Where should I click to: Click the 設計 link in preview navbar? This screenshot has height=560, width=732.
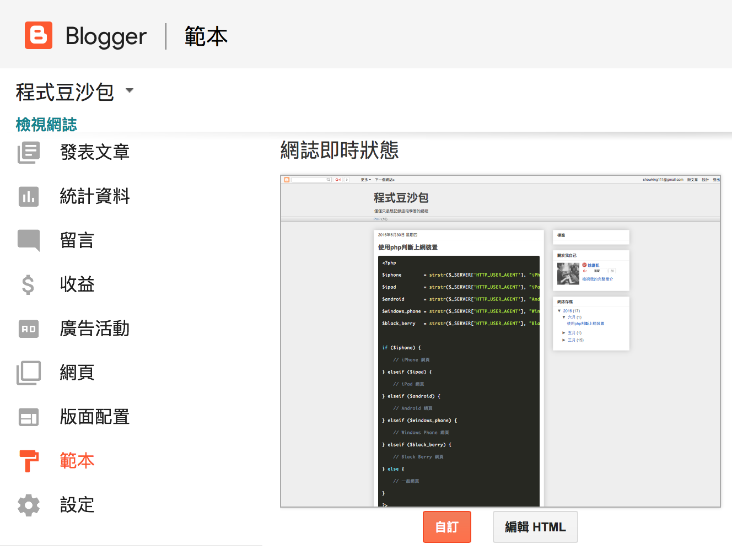point(705,180)
